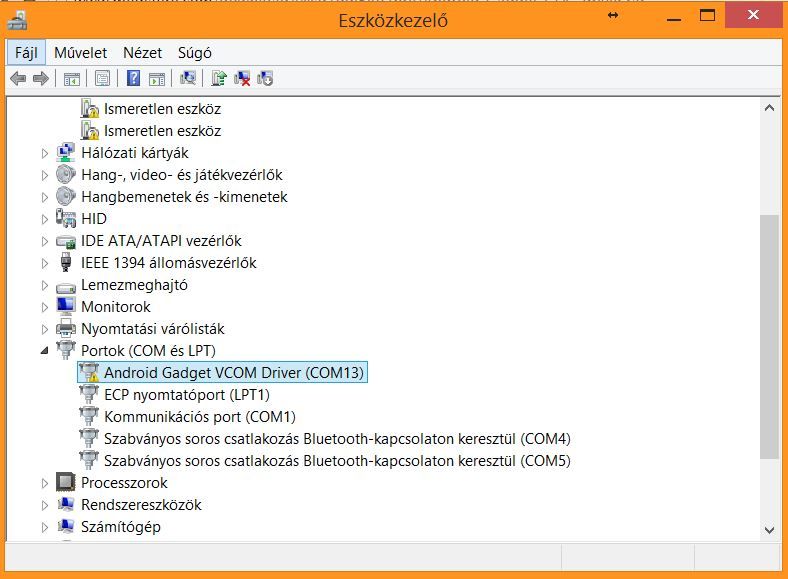Click the vertical scrollbar thumb
The width and height of the screenshot is (788, 579).
click(x=769, y=337)
